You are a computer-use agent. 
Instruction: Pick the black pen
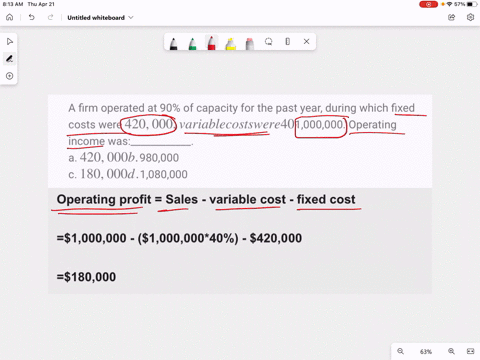click(x=173, y=43)
